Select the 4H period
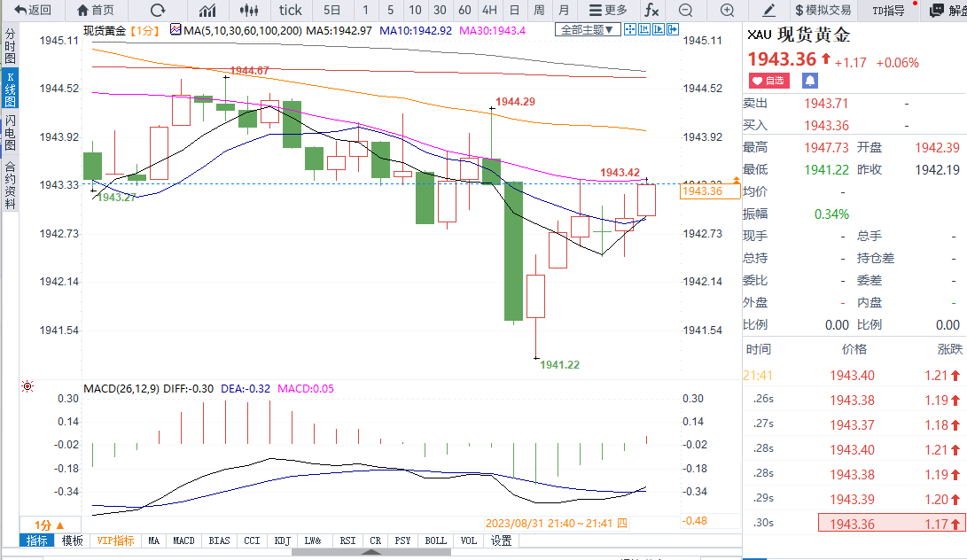Image resolution: width=967 pixels, height=560 pixels. point(489,10)
